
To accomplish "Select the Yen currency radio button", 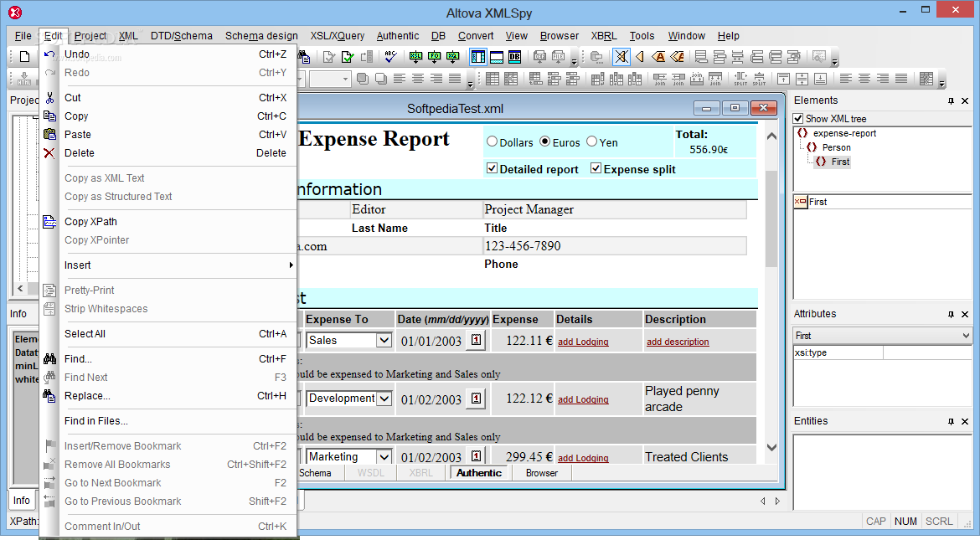I will click(x=592, y=141).
